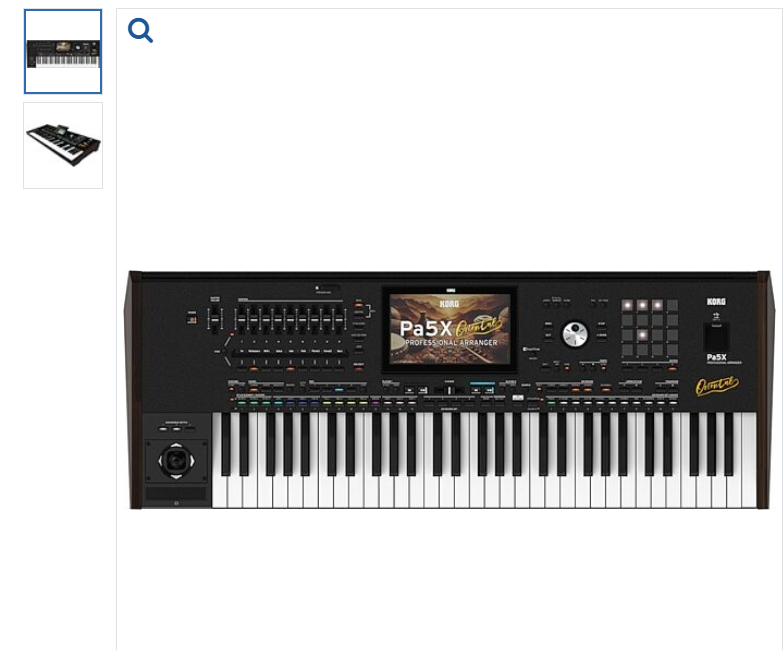This screenshot has height=650, width=784.
Task: Click the silver value dial knob
Action: [574, 334]
